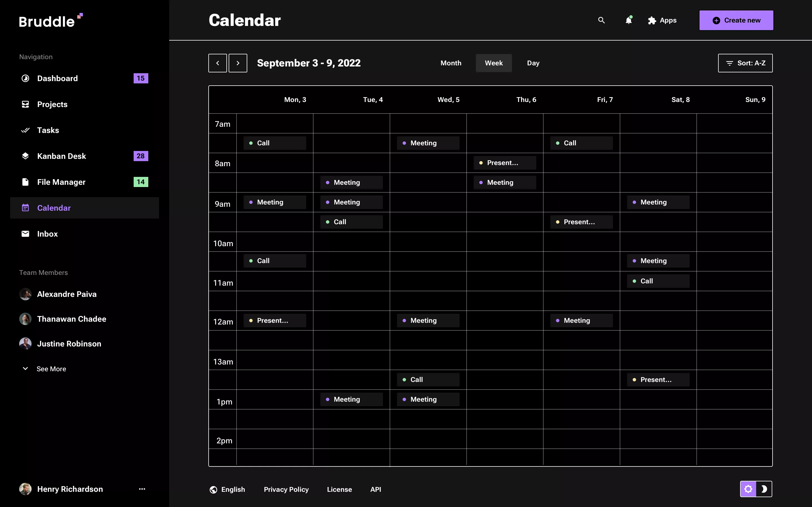The image size is (812, 507).
Task: Open three-dot menu beside Henry Richardson
Action: tap(142, 489)
